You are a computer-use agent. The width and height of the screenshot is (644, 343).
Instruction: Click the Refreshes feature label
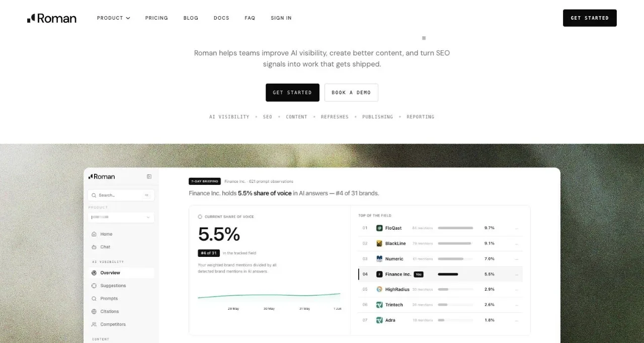(x=335, y=117)
